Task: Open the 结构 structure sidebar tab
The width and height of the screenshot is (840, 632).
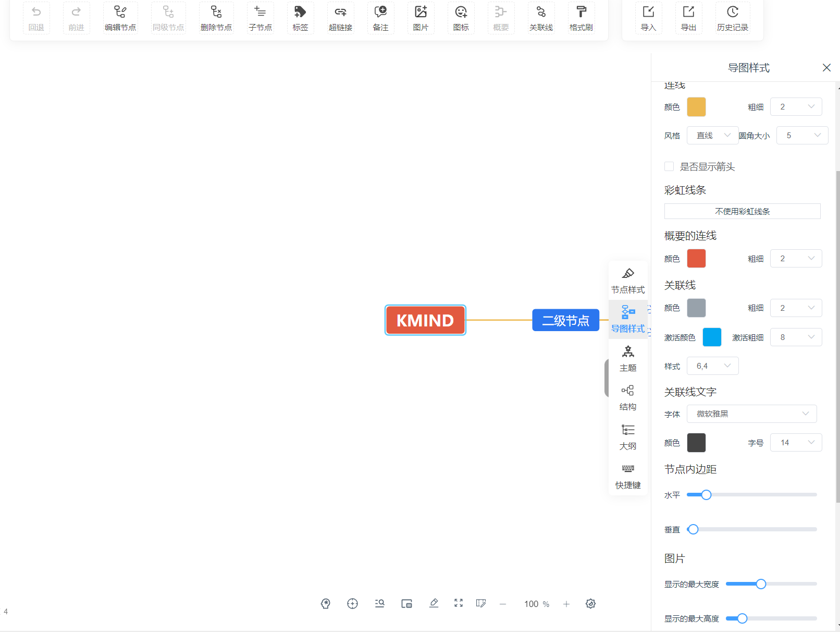Action: pos(628,398)
